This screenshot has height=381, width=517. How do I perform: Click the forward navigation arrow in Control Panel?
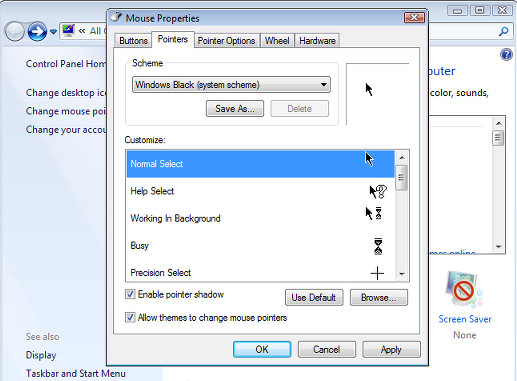pos(37,31)
